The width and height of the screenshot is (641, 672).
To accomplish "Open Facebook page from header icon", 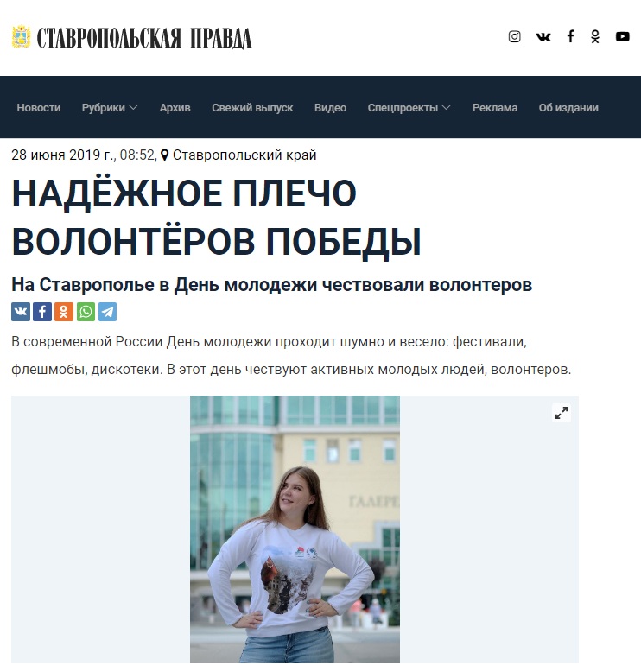I will pos(571,36).
